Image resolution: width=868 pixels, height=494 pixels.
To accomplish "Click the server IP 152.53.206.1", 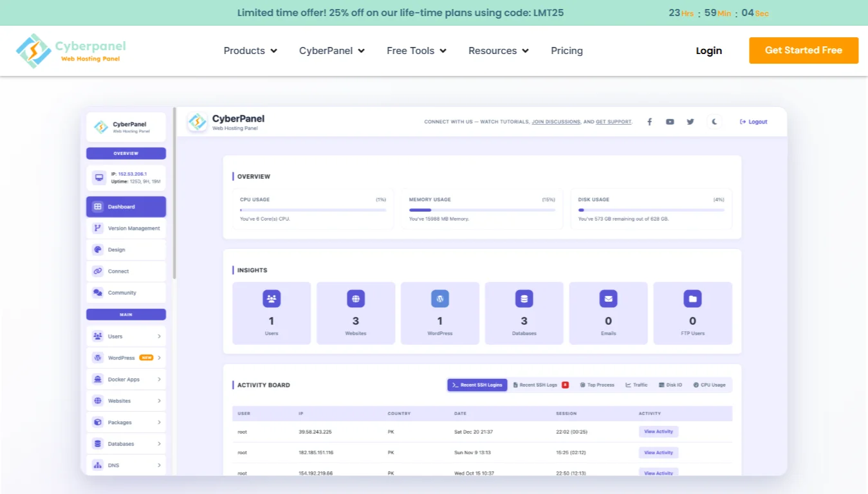I will pos(133,174).
